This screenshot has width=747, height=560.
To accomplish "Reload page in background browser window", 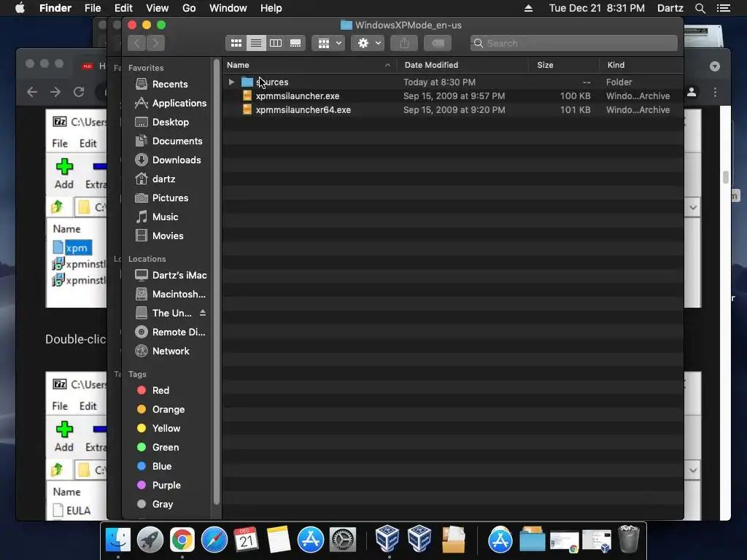I will (x=79, y=92).
